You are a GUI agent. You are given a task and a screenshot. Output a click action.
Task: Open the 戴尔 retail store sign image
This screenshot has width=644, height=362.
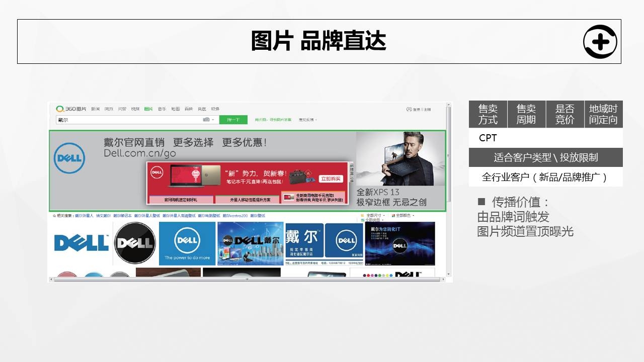324,243
